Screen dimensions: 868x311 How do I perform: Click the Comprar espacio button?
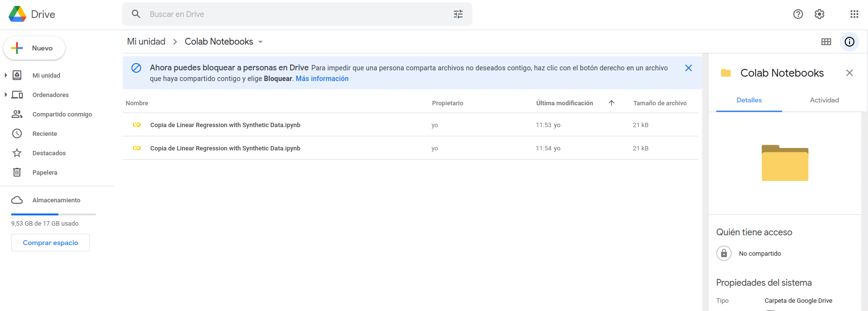pyautogui.click(x=50, y=243)
